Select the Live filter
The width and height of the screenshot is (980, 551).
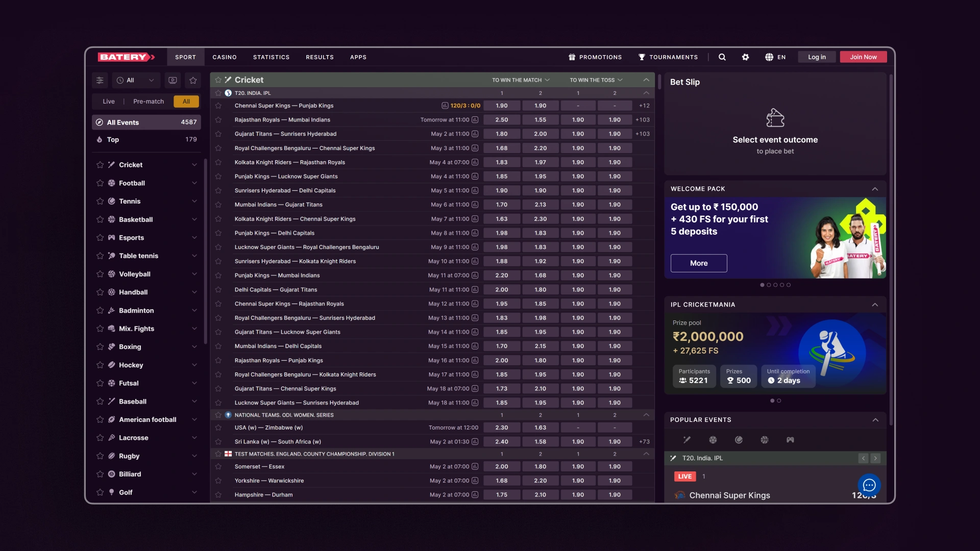point(109,102)
